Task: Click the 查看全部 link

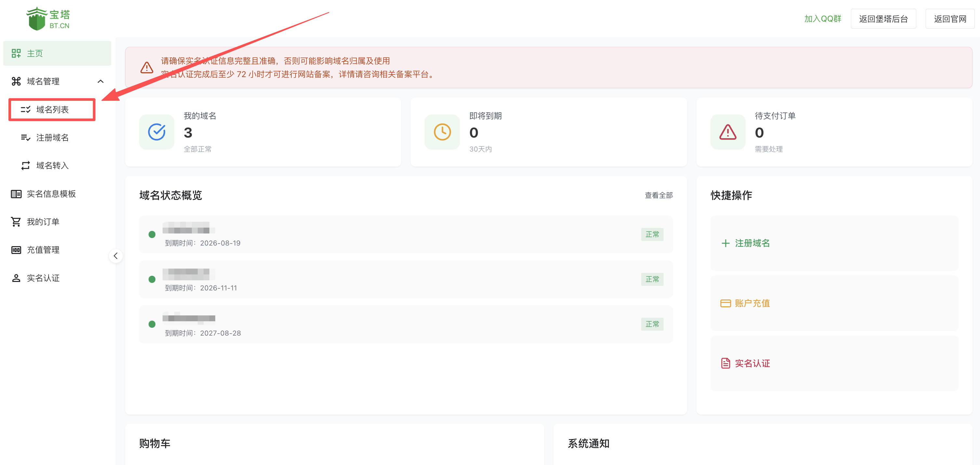Action: (658, 195)
